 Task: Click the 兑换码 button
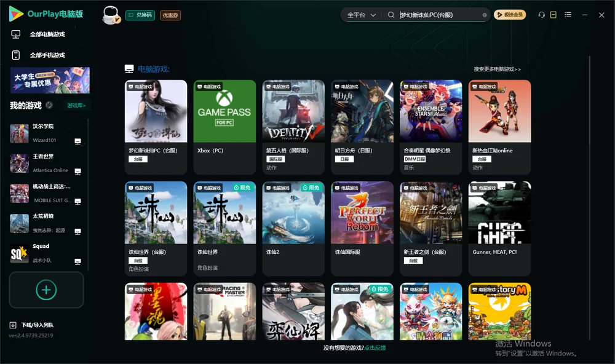coord(140,15)
